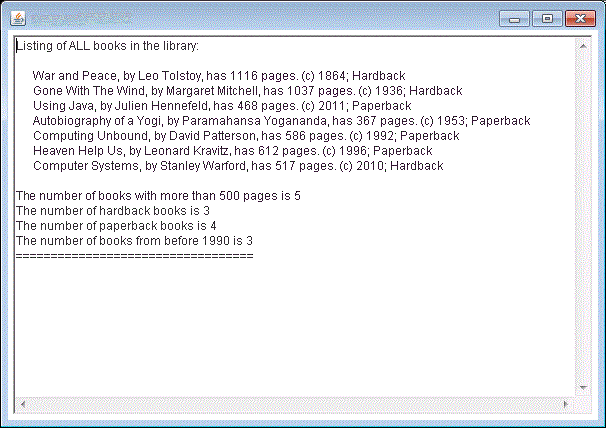Click the 'number of paperback books is 4' line
The image size is (606, 428).
116,226
